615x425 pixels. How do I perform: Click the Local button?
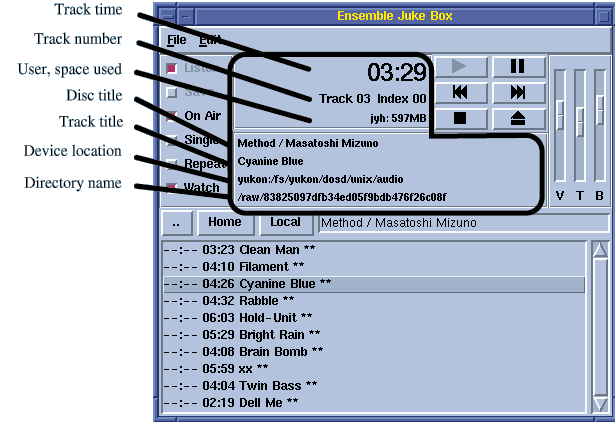point(285,222)
